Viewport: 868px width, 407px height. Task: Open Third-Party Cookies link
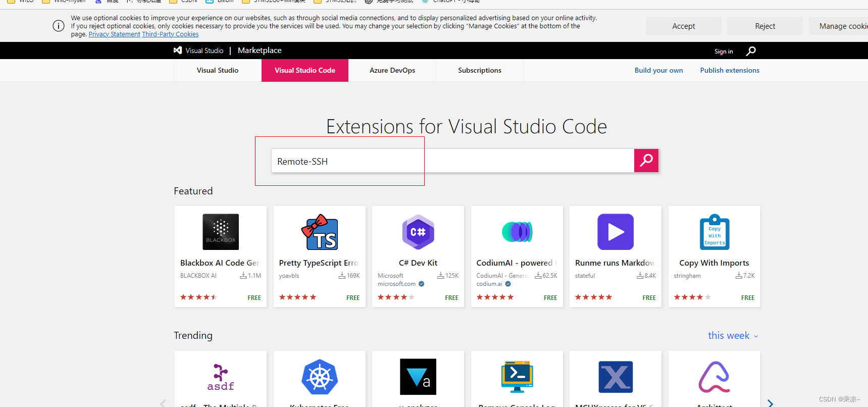[170, 34]
